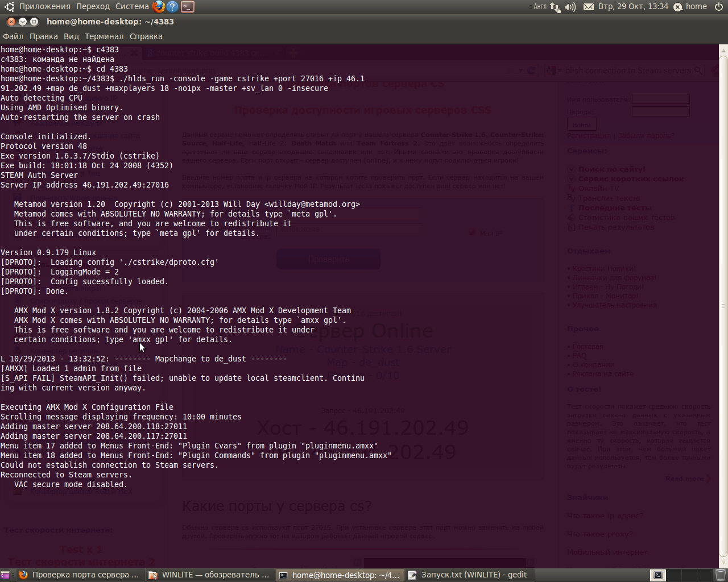Open the calendar from the date and time
Viewport: 728px width, 582px height.
pos(633,7)
